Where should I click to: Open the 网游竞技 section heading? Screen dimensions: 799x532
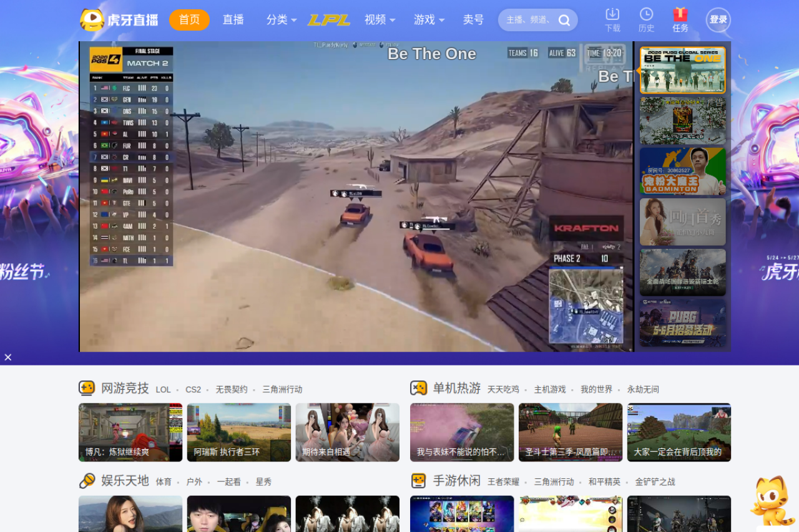pos(125,389)
